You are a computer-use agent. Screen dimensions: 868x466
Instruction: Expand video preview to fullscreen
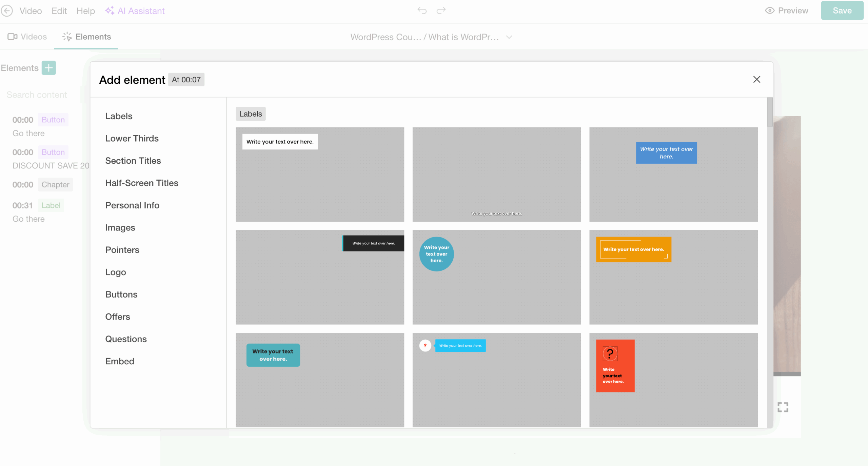(x=783, y=407)
